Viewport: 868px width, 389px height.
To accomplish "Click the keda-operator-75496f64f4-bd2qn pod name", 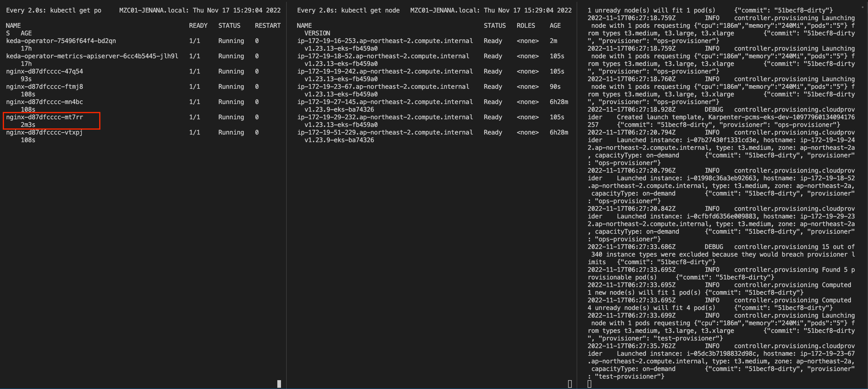I will pyautogui.click(x=61, y=41).
